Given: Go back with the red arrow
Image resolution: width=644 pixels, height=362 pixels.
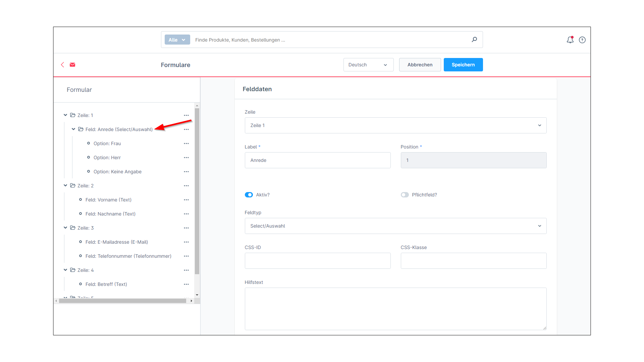Looking at the screenshot, I should pos(62,65).
